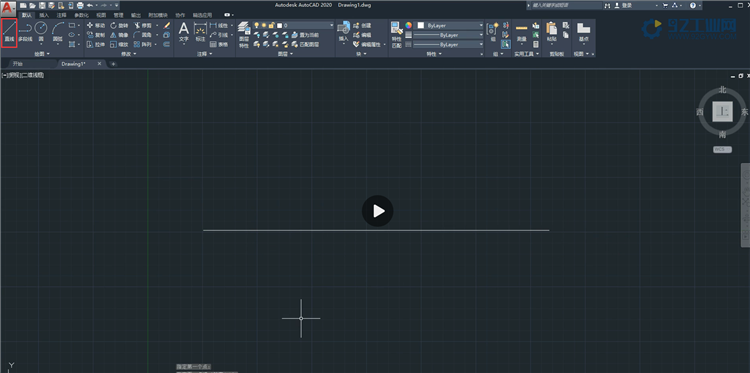Select the Circle (圆) tool
Screen dimensions: 750x373
point(41,33)
